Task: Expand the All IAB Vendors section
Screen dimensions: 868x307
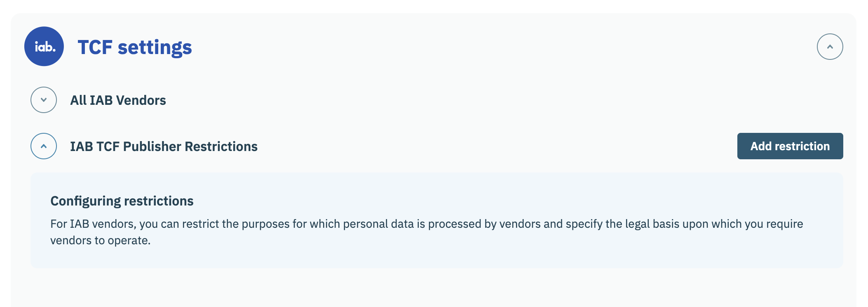Action: click(x=44, y=100)
